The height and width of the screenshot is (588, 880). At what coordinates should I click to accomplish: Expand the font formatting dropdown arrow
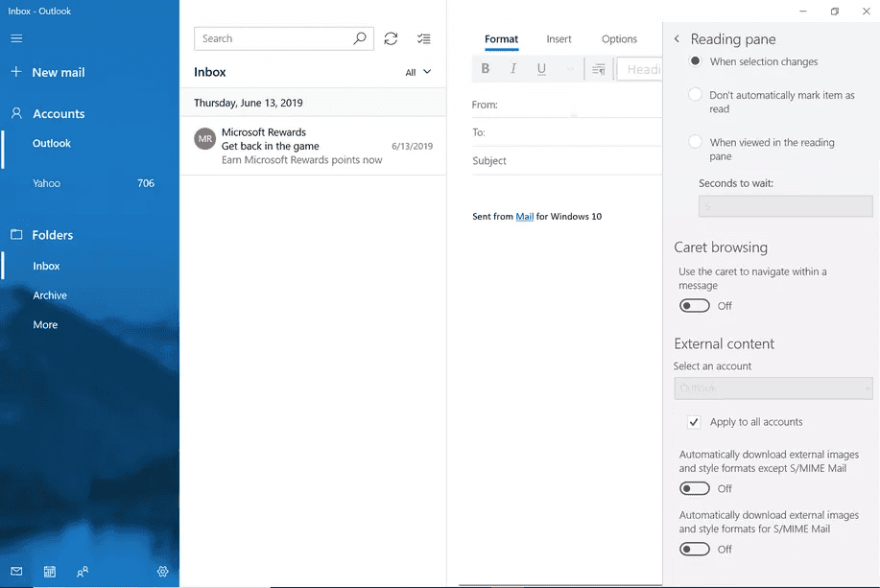coord(570,69)
